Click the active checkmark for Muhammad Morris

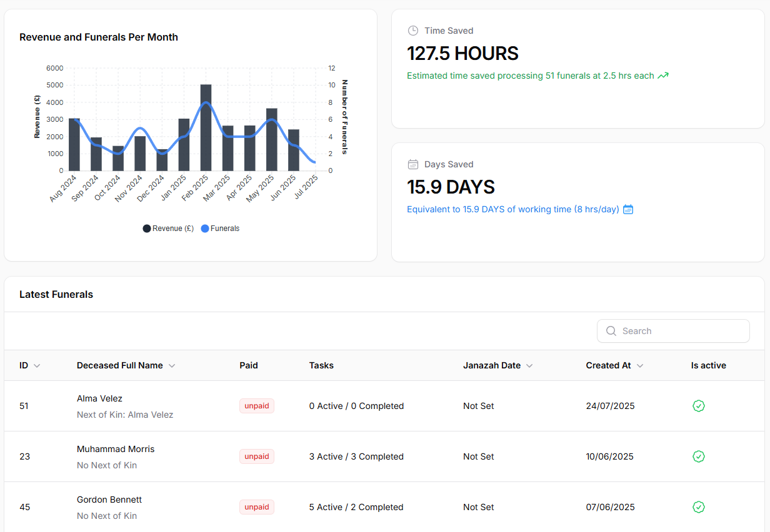pyautogui.click(x=699, y=456)
